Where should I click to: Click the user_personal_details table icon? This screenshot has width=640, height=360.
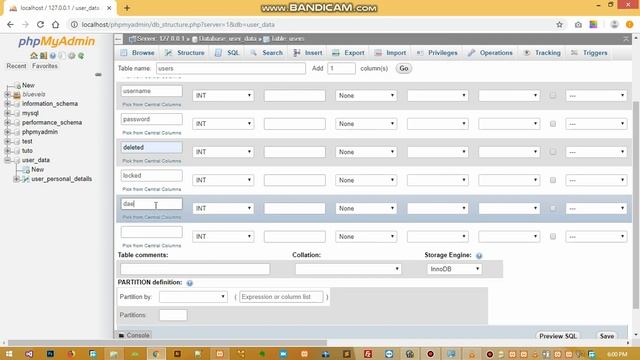click(x=25, y=179)
